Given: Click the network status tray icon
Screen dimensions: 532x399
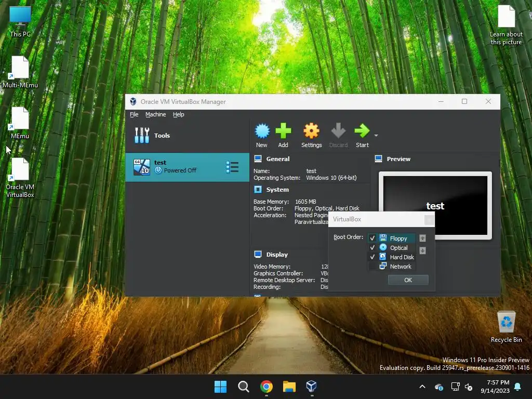Looking at the screenshot, I should tap(455, 387).
